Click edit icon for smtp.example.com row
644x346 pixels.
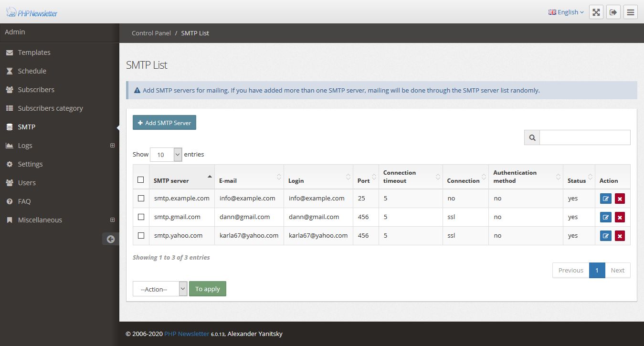(605, 199)
